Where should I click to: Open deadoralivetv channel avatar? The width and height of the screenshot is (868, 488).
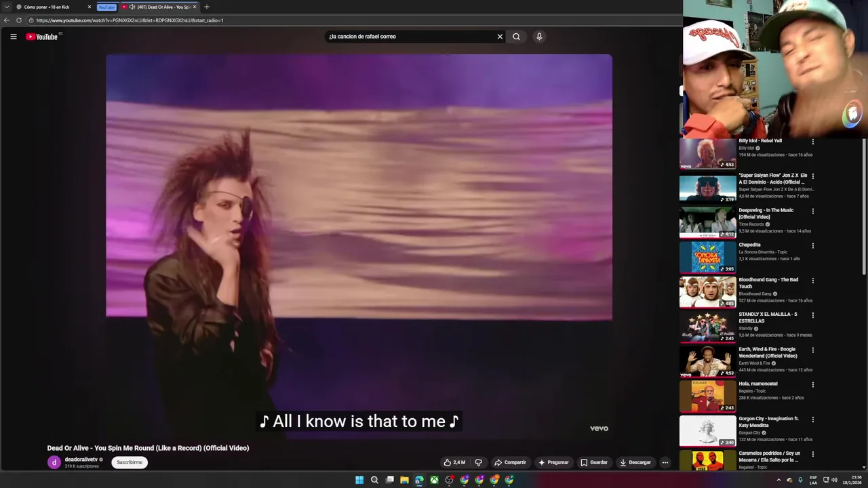click(x=54, y=462)
